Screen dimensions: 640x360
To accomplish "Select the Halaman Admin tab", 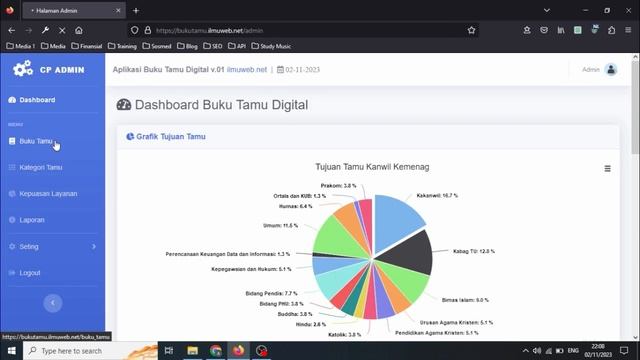I will [73, 11].
